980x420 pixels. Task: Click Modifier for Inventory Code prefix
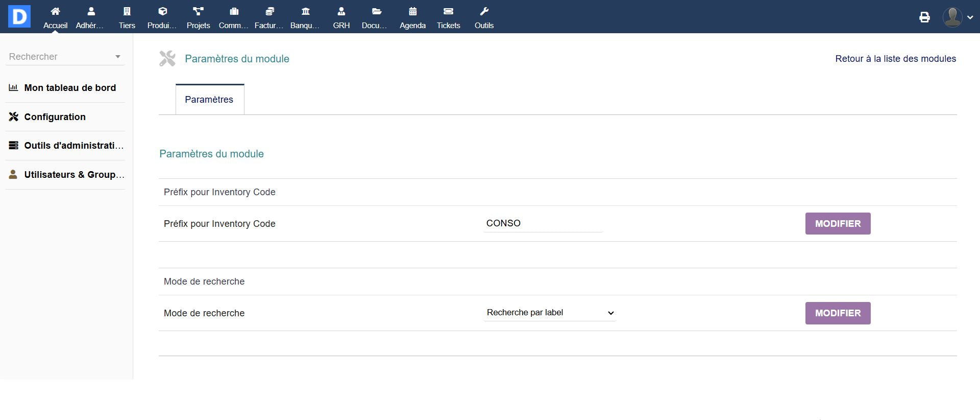[x=838, y=224]
